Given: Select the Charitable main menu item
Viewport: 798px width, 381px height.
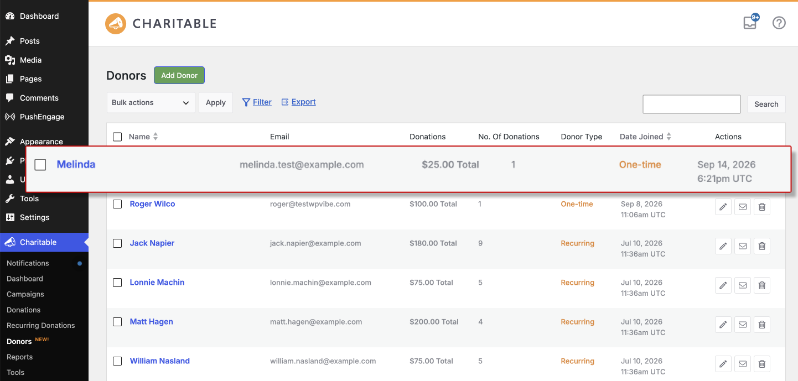Looking at the screenshot, I should click(44, 242).
